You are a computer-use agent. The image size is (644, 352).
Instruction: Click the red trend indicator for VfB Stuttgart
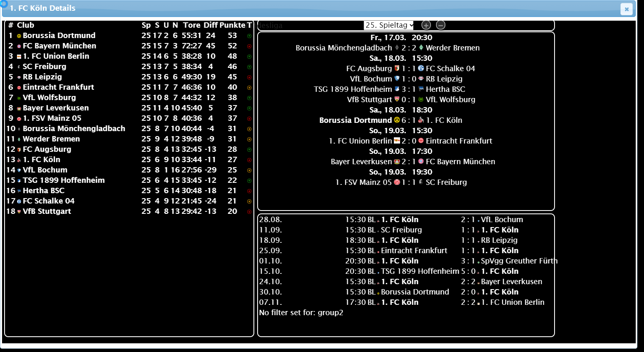click(249, 212)
